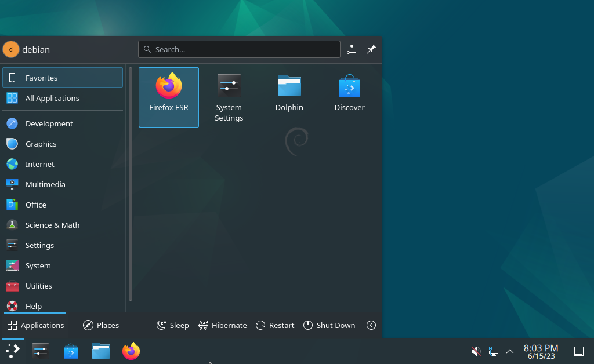Viewport: 594px width, 364px height.
Task: Open the calendar by clicking the clock
Action: coord(540,351)
